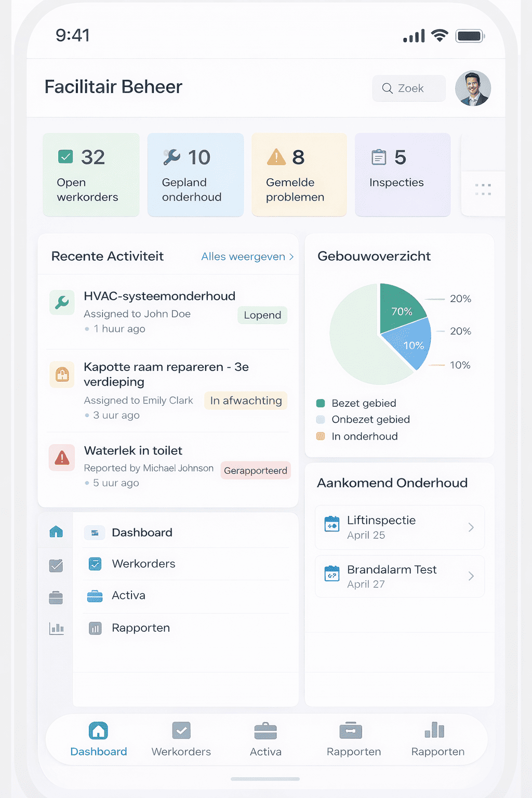Click the calendar icon next to Liftinspectie
532x798 pixels.
point(332,524)
